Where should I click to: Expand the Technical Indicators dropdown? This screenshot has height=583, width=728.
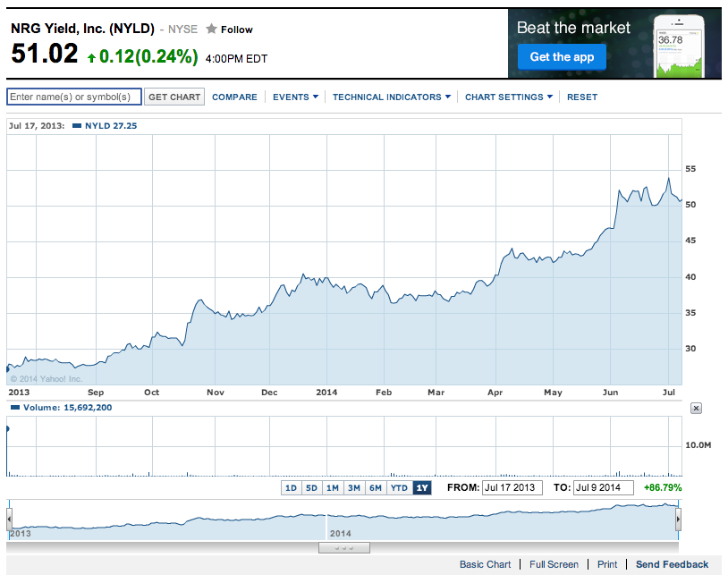pos(392,97)
